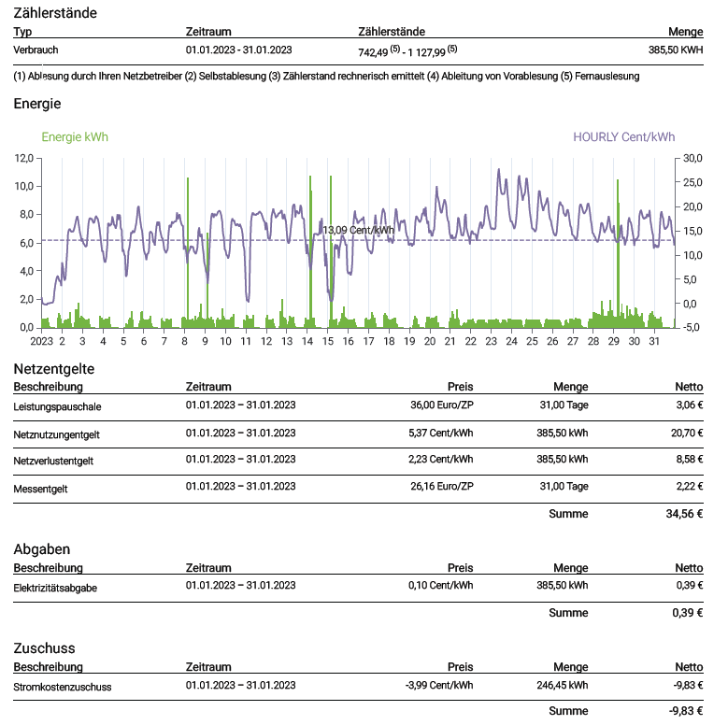Click the Zählerstände section heading
728x725 pixels.
coord(55,13)
